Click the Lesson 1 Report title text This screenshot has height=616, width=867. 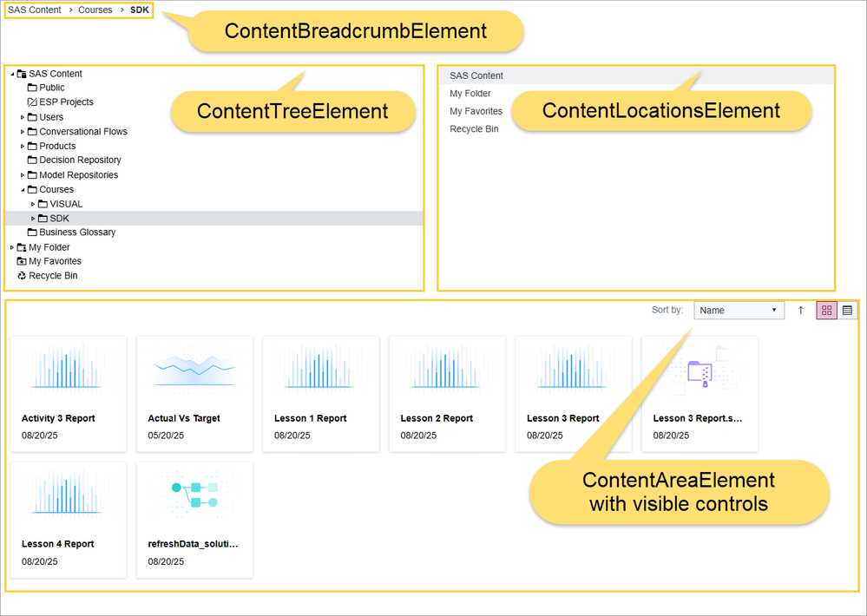(310, 418)
